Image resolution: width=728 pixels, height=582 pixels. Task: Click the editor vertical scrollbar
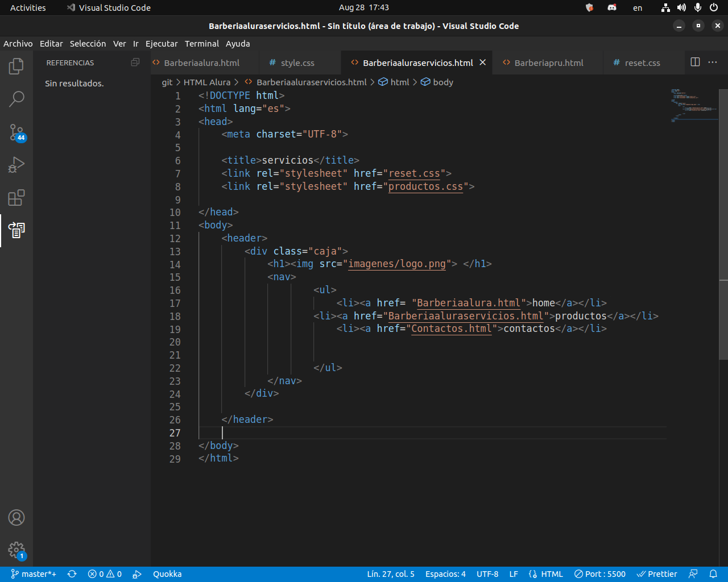pyautogui.click(x=723, y=224)
